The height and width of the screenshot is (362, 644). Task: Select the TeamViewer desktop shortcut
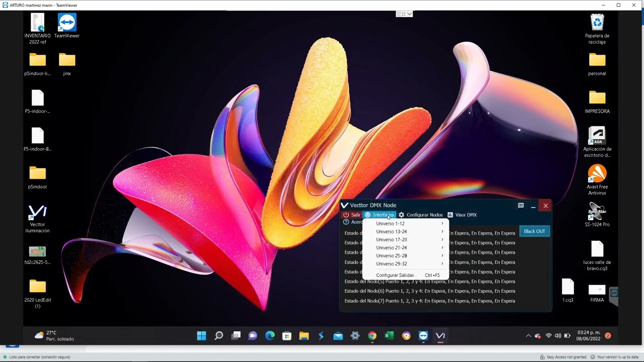point(67,26)
